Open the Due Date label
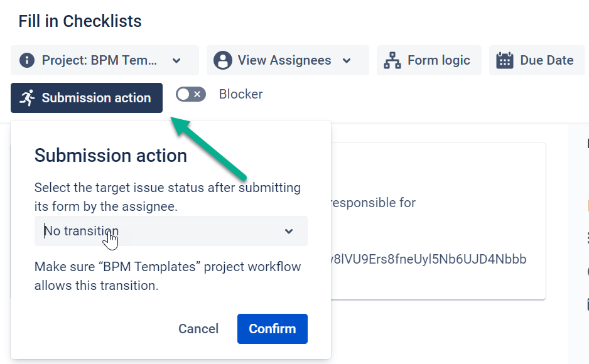This screenshot has height=364, width=589. point(546,60)
